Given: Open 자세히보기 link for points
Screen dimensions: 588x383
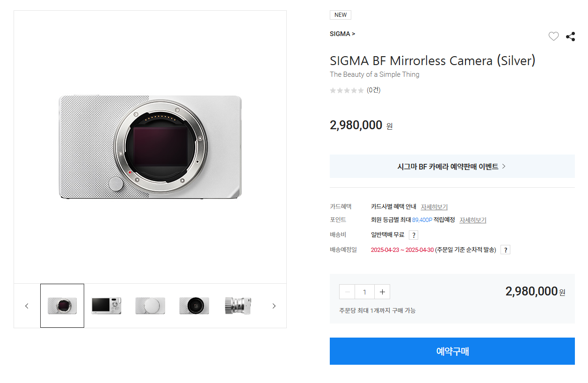Looking at the screenshot, I should click(473, 220).
